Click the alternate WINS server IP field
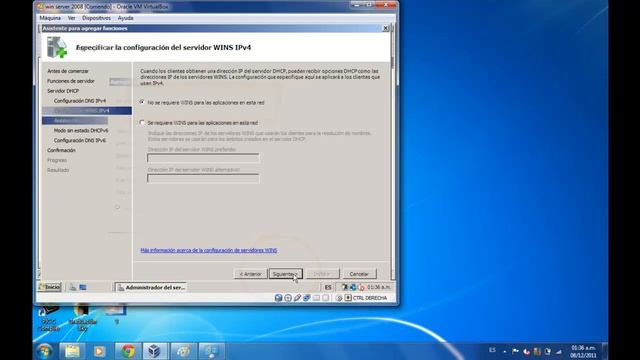This screenshot has width=640, height=360. point(203,178)
